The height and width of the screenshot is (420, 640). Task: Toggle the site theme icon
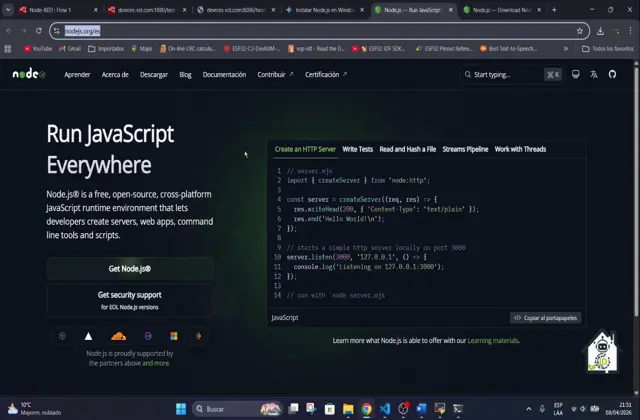(x=576, y=74)
